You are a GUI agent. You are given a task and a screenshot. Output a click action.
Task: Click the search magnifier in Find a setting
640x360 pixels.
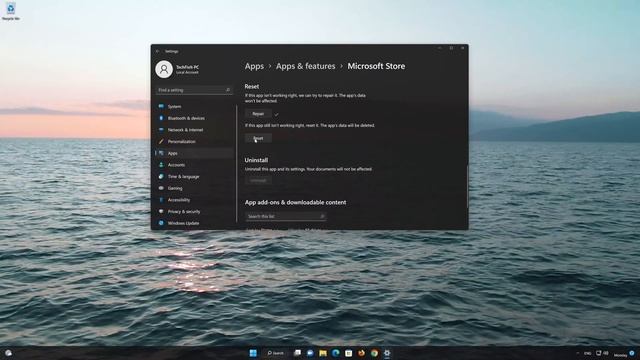228,90
